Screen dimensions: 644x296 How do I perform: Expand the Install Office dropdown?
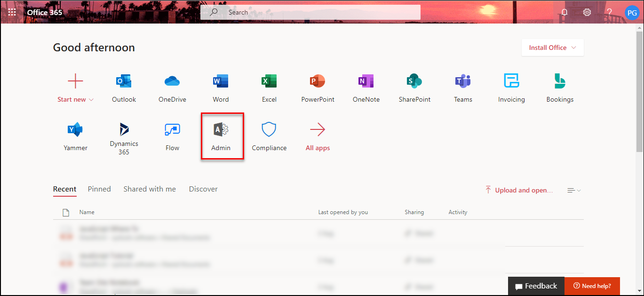[552, 48]
